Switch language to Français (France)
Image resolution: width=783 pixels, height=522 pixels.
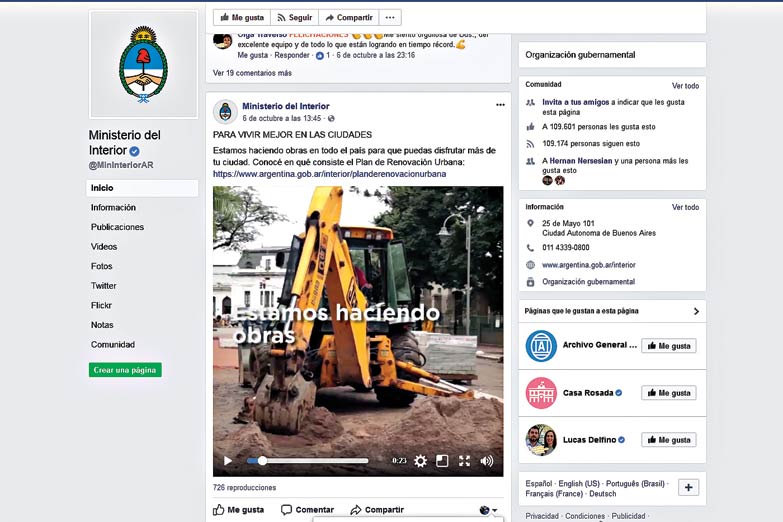(x=554, y=494)
